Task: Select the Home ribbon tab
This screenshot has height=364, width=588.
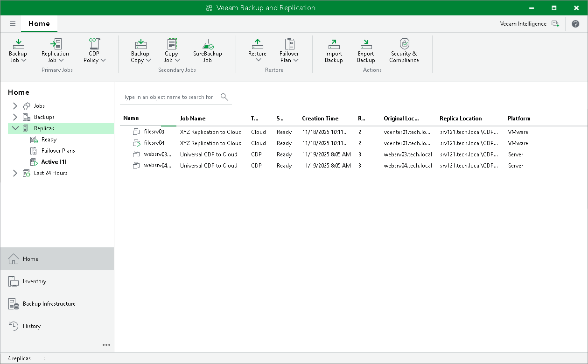Action: 39,23
